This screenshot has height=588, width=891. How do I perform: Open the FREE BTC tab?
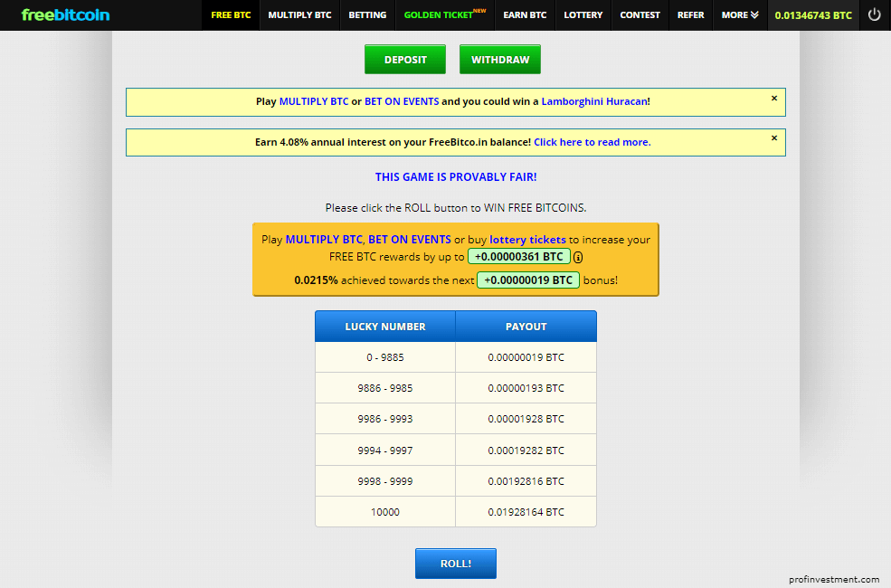coord(231,14)
